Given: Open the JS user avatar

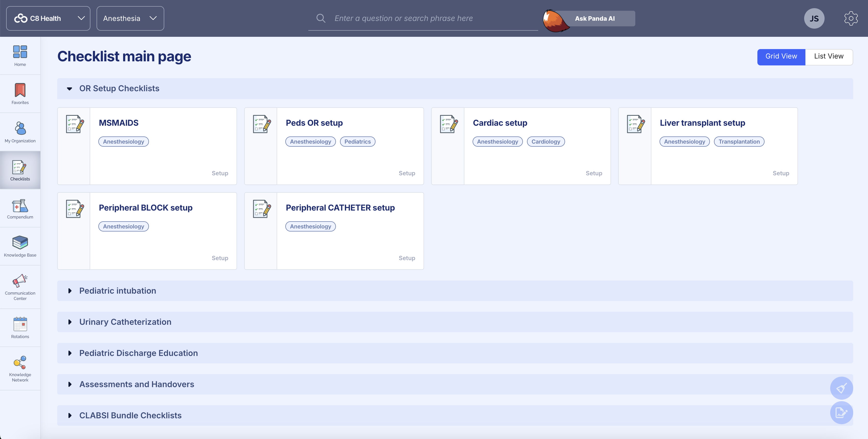Looking at the screenshot, I should coord(814,18).
